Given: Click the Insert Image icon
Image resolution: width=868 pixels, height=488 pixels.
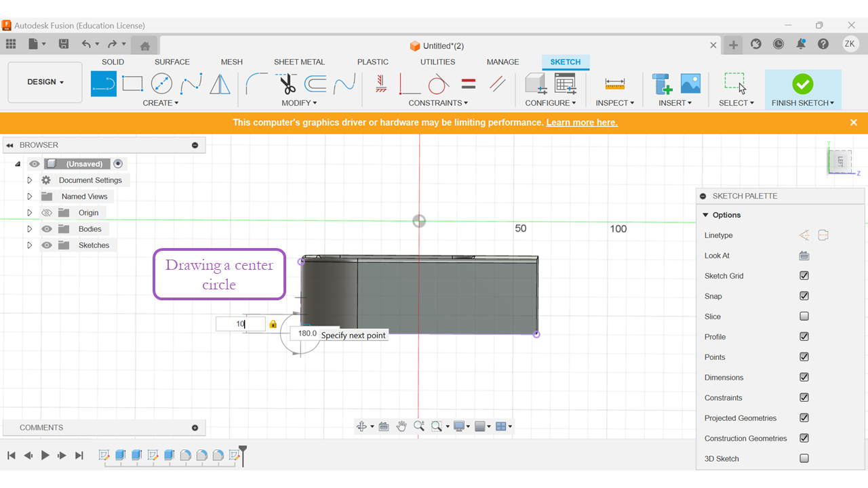Looking at the screenshot, I should [x=690, y=84].
